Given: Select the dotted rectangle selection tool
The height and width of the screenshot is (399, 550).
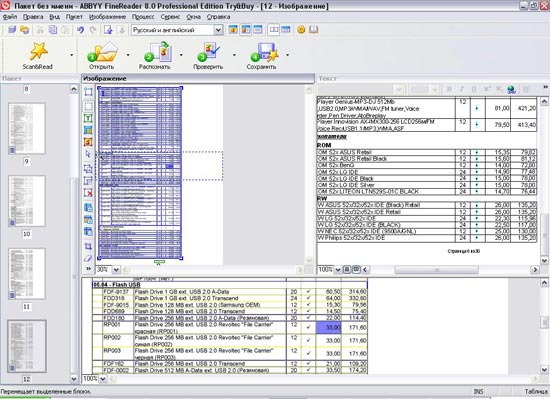Looking at the screenshot, I should pyautogui.click(x=88, y=106).
